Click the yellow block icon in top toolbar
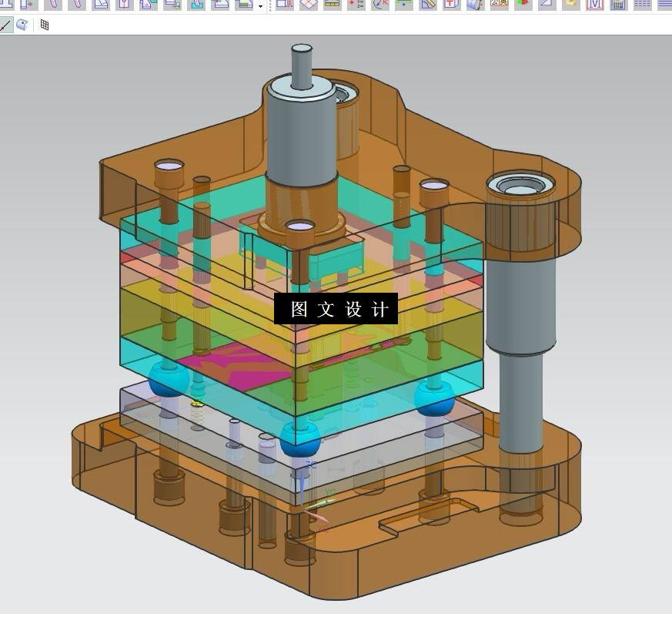This screenshot has width=672, height=617. pos(570,5)
